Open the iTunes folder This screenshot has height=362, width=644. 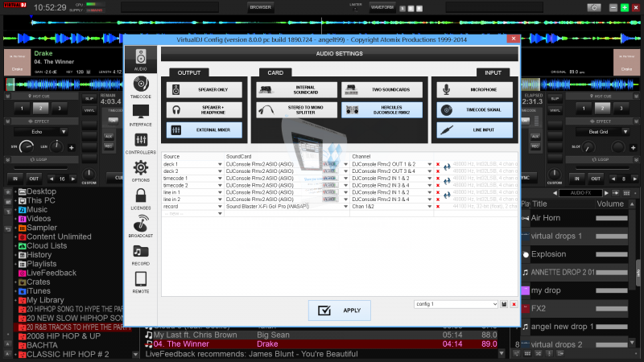pyautogui.click(x=38, y=291)
